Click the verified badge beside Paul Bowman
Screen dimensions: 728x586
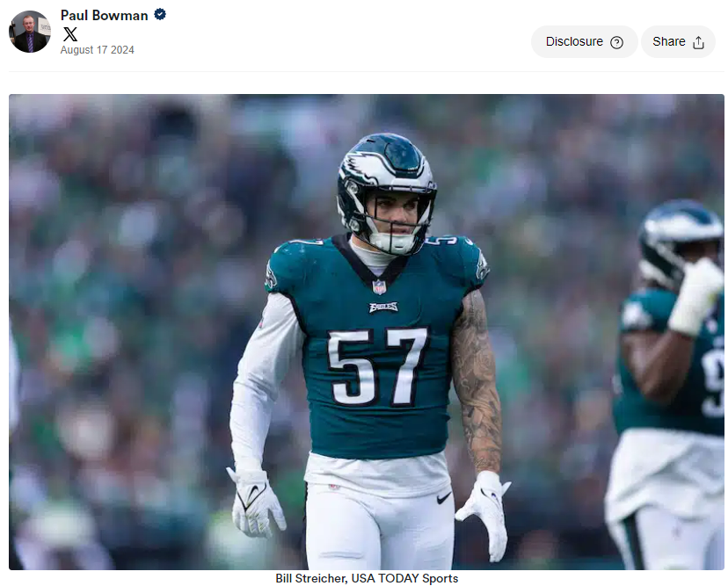[160, 15]
